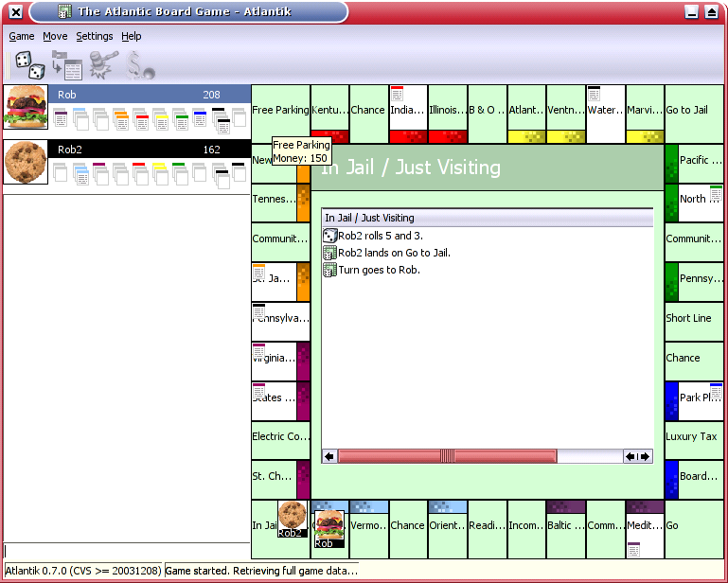Click the Income Tax square
The height and width of the screenshot is (583, 728).
(x=526, y=529)
